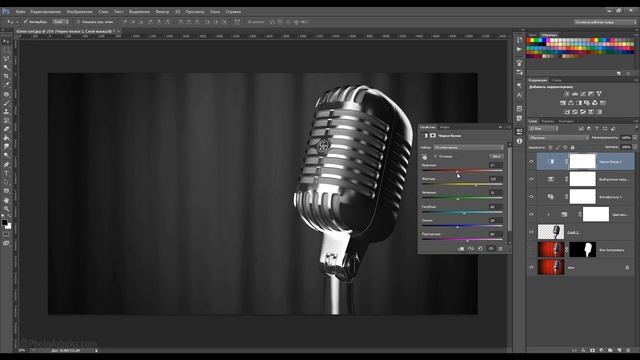Add a Color Balance adjustment

tap(571, 103)
